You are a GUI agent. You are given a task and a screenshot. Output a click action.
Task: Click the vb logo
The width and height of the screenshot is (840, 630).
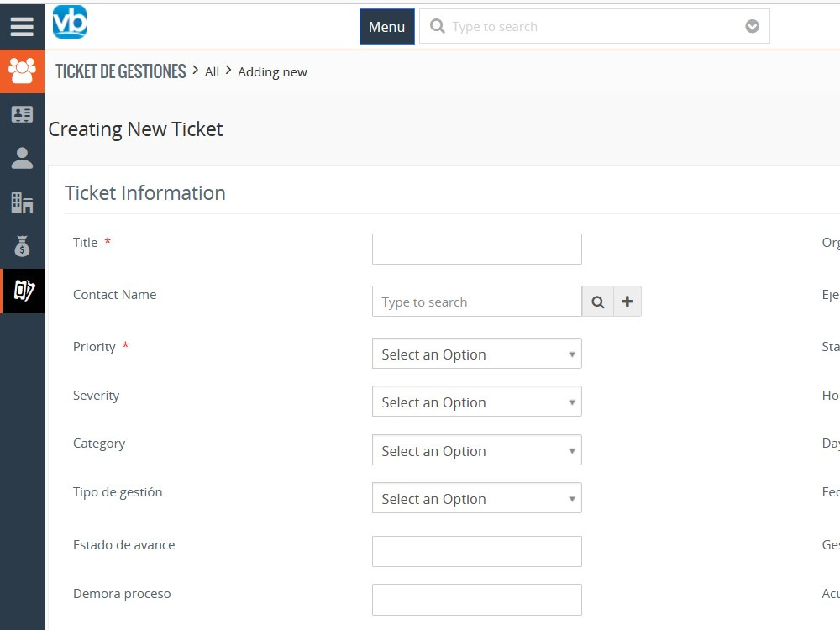click(70, 22)
